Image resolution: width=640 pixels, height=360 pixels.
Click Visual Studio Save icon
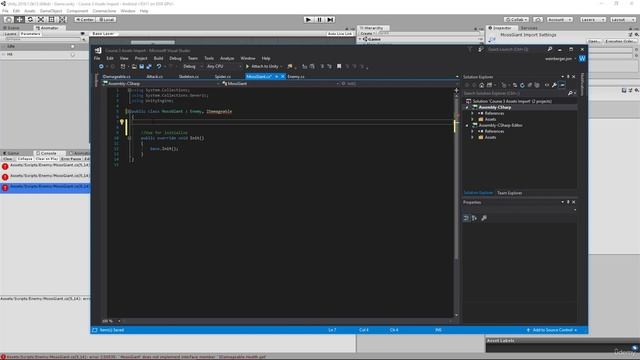coord(142,67)
